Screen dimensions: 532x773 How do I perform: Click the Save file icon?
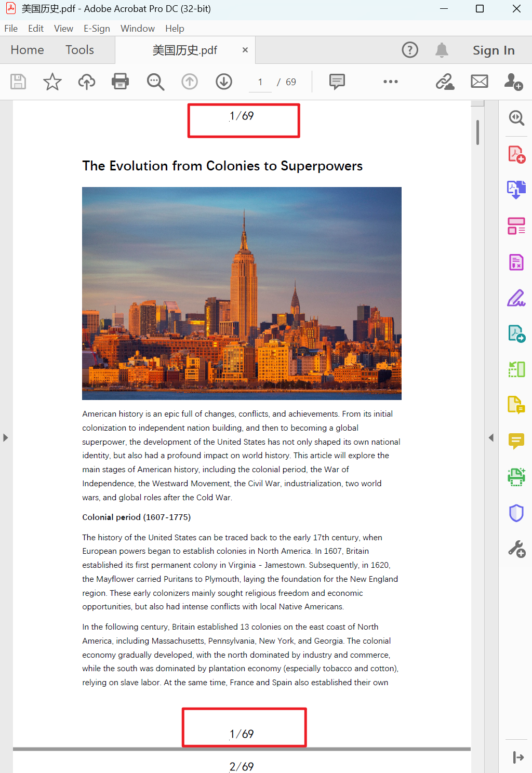click(x=18, y=82)
